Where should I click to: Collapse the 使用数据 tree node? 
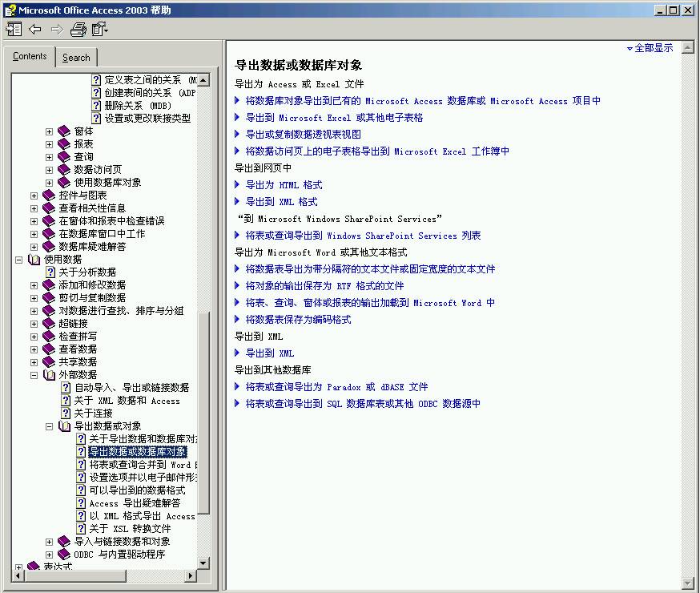click(x=18, y=260)
